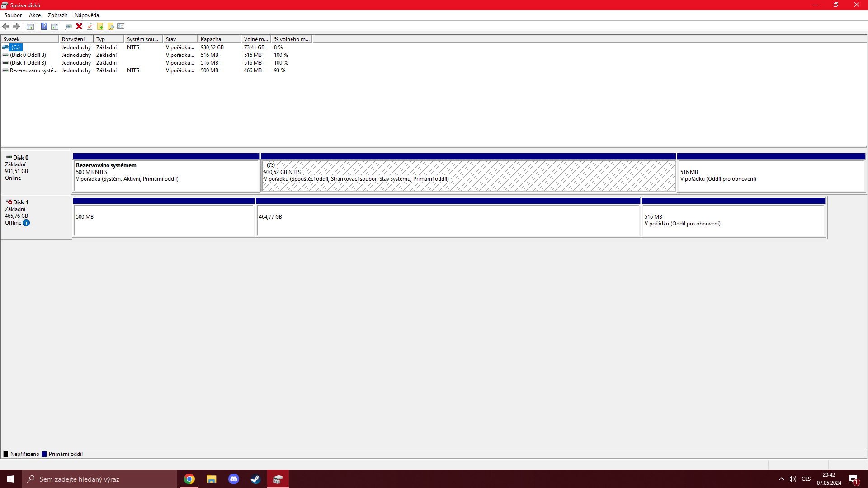Select the (C:) volume row in list
Image resolution: width=868 pixels, height=488 pixels.
pyautogui.click(x=16, y=47)
